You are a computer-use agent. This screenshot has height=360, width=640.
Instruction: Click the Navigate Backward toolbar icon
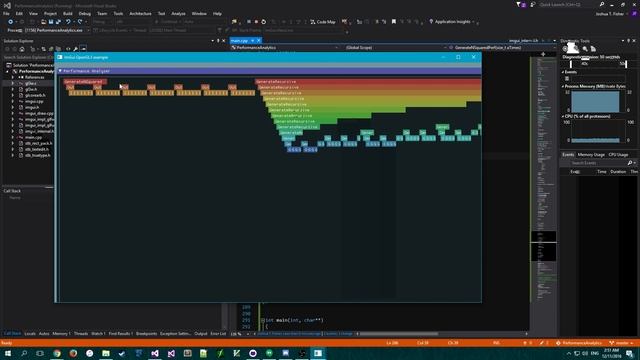coord(11,22)
